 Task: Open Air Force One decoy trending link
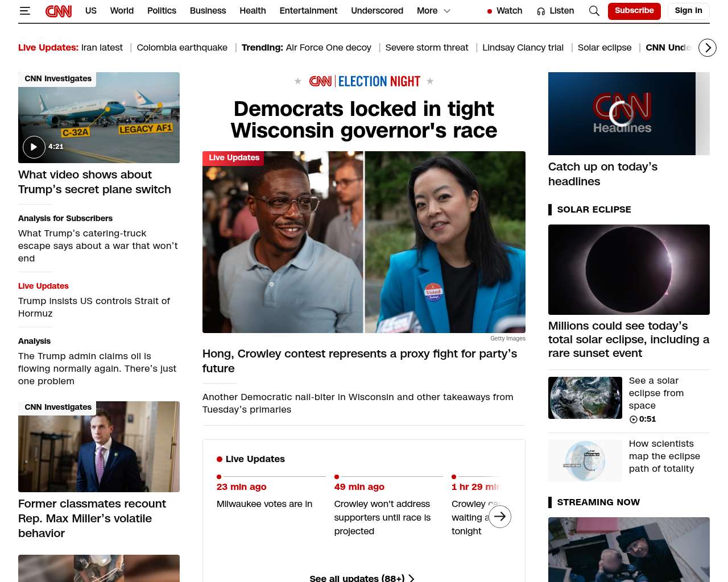pos(328,48)
